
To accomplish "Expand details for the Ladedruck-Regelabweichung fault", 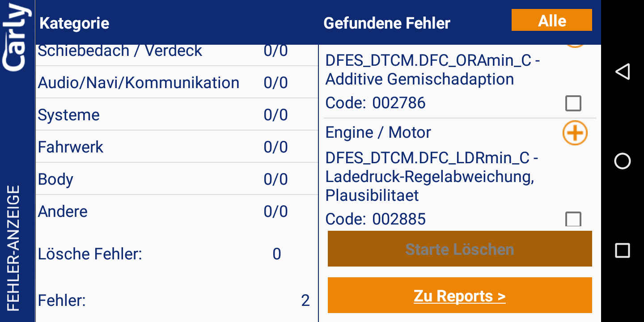I will tap(575, 133).
